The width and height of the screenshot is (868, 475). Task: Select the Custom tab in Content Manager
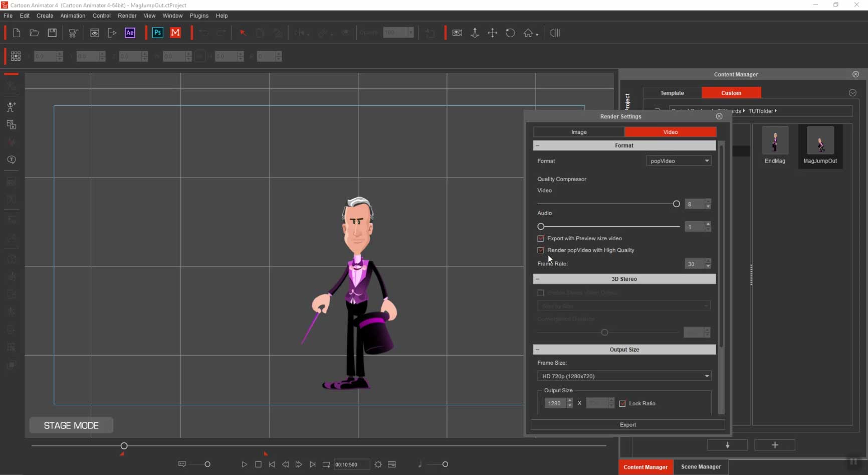click(731, 93)
